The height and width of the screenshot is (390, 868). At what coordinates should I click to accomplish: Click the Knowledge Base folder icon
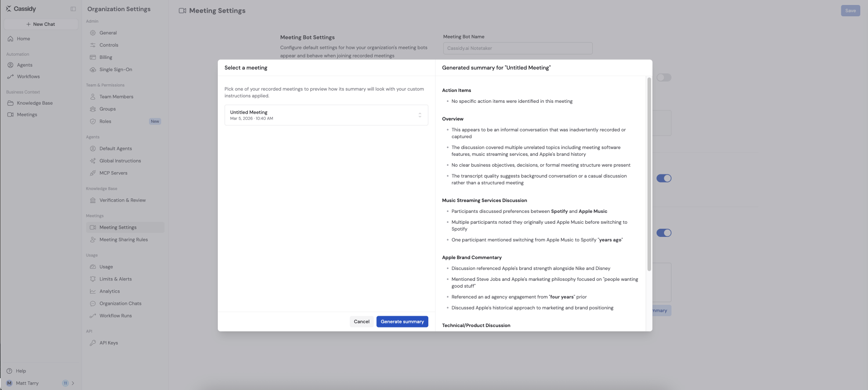10,103
